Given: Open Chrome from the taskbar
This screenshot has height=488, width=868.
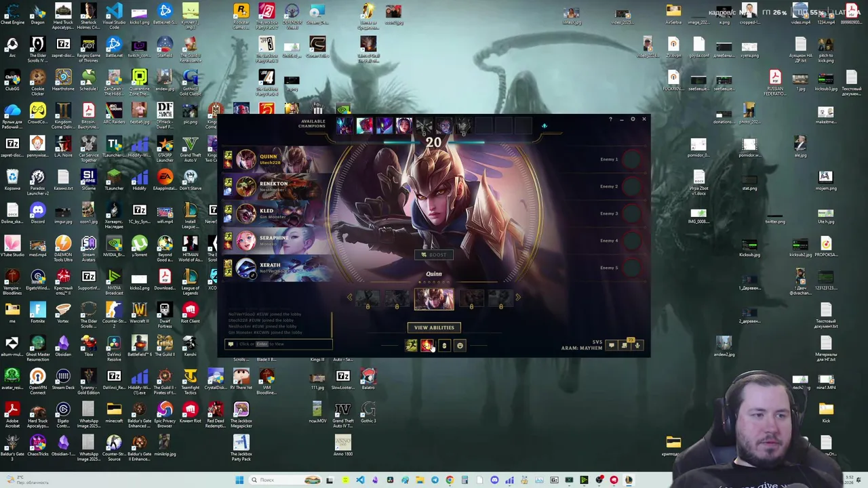Looking at the screenshot, I should (x=450, y=480).
